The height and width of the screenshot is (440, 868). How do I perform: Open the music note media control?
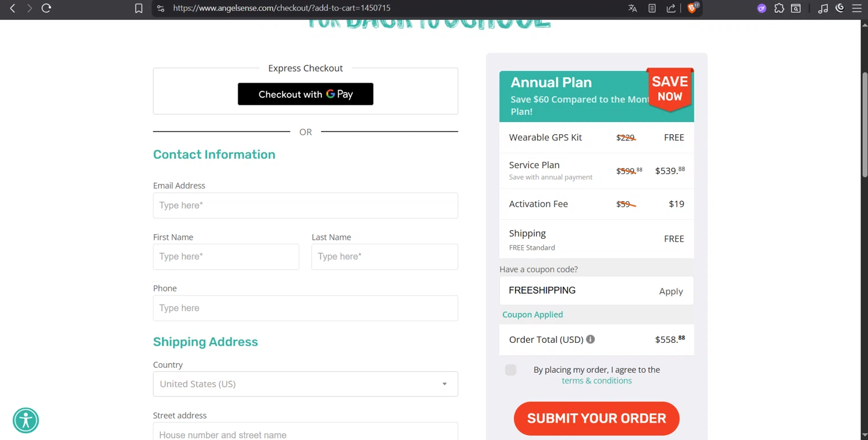[823, 8]
